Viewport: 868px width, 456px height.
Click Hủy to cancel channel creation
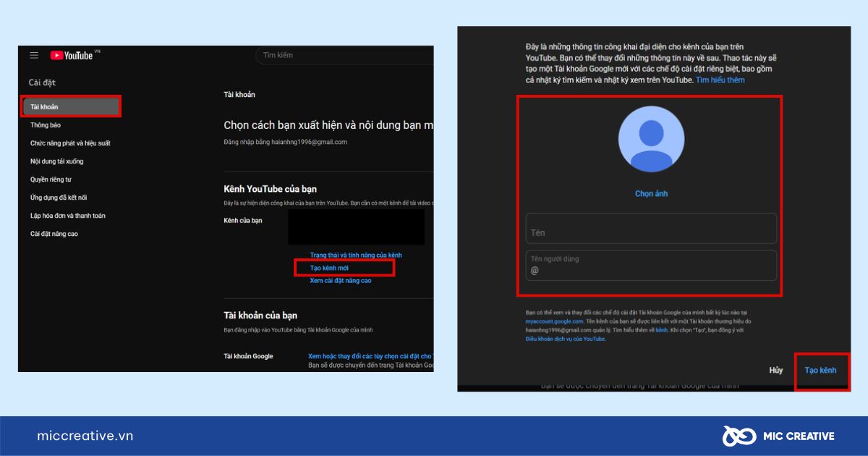pos(776,371)
